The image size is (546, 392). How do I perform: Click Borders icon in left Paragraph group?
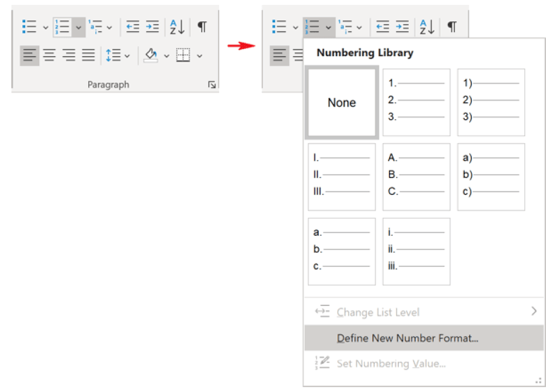[183, 56]
